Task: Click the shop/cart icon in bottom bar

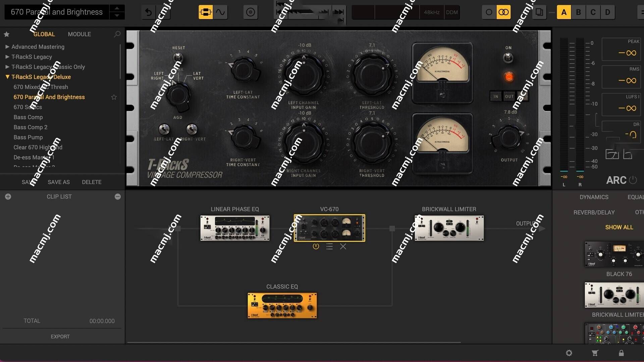Action: (594, 353)
